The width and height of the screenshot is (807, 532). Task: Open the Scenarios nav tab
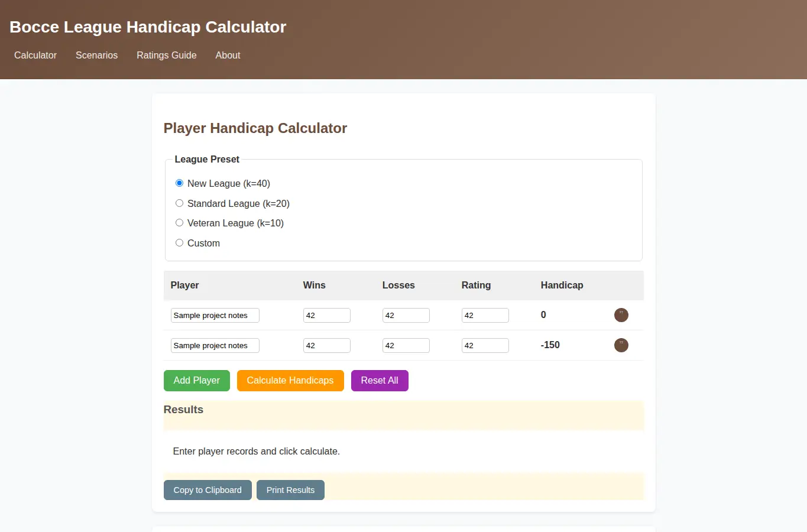(96, 55)
